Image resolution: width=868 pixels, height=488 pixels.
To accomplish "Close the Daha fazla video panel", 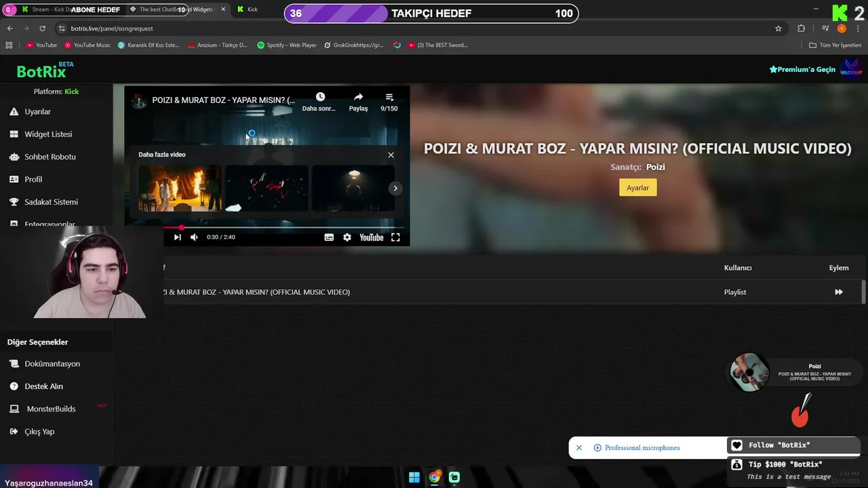I will point(391,155).
